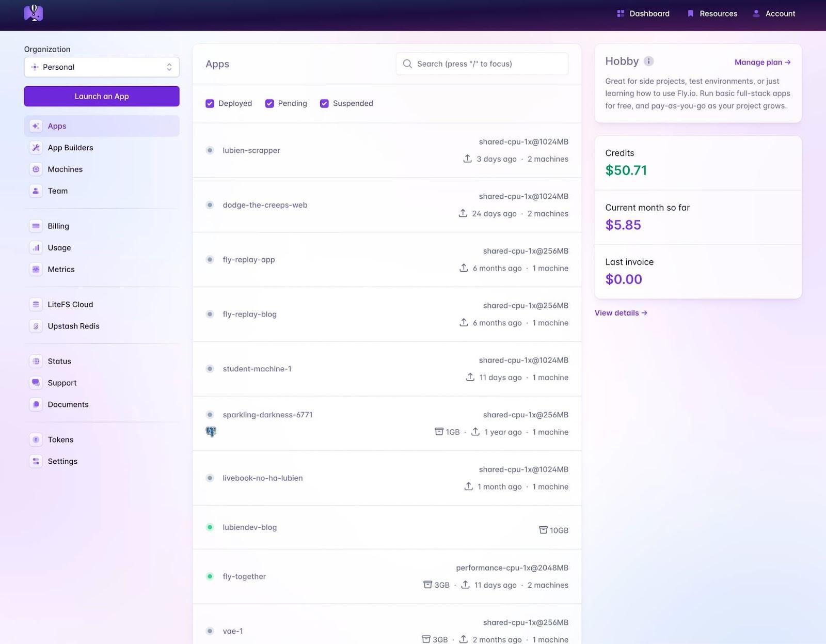
Task: Open the Support chat bubble icon
Action: [x=36, y=383]
